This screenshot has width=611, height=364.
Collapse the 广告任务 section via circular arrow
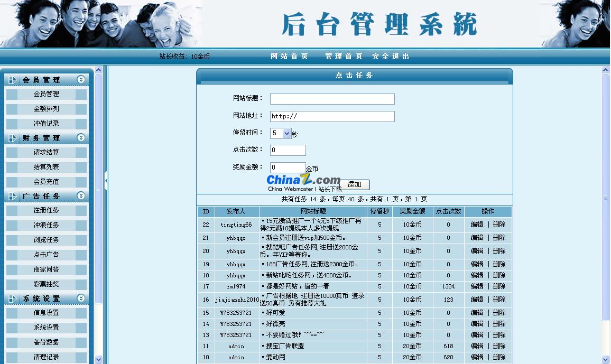[x=80, y=195]
